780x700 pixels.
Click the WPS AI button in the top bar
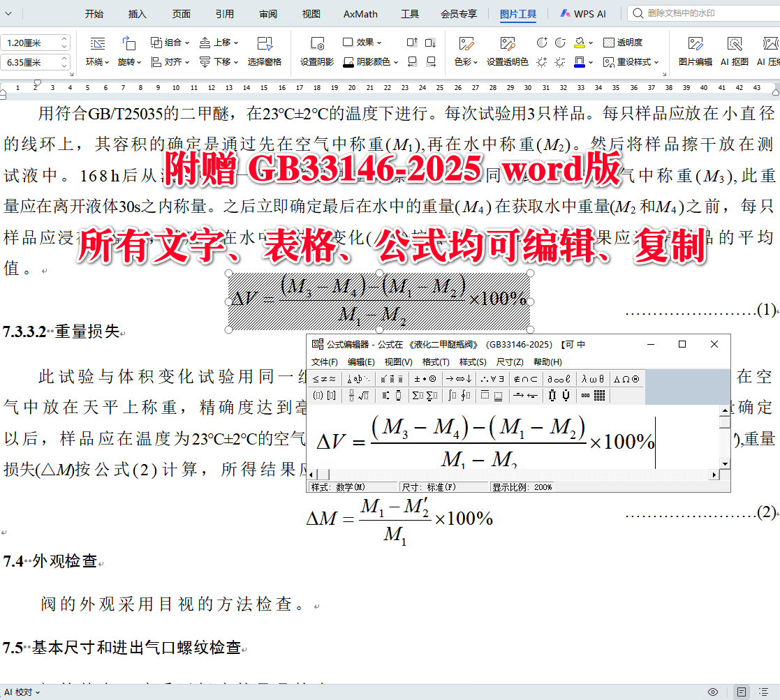point(582,13)
